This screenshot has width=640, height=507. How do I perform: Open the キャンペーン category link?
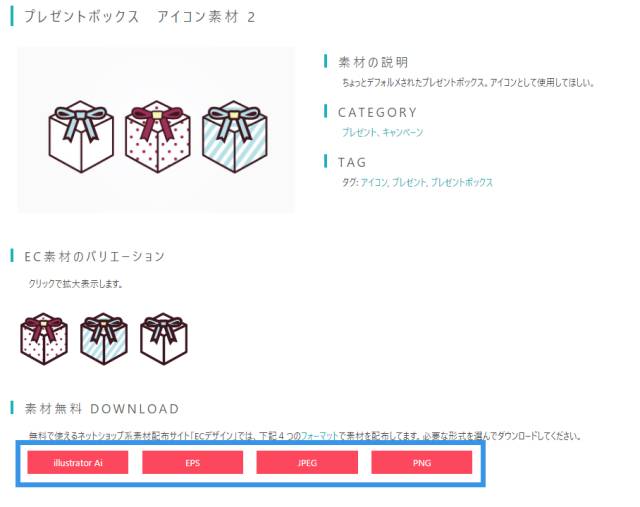tap(402, 132)
